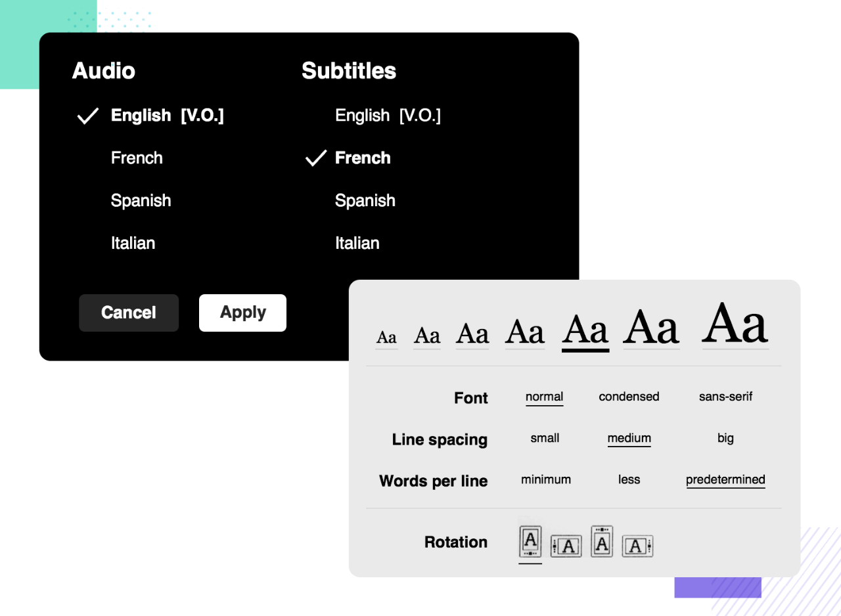Click the Cancel button
The image size is (841, 616).
pyautogui.click(x=129, y=313)
